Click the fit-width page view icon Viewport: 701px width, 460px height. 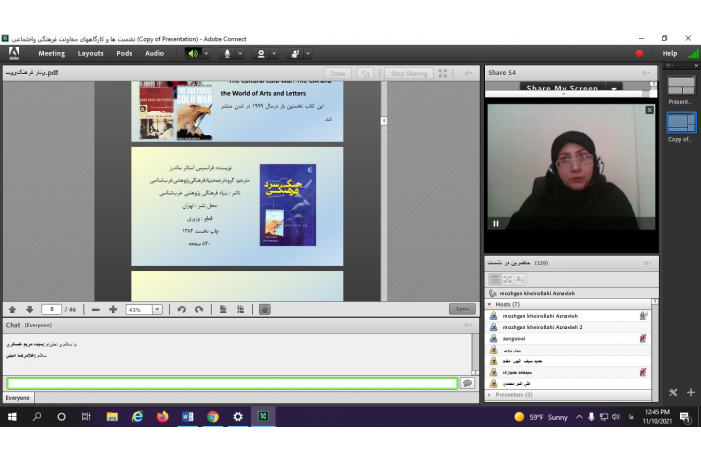click(x=241, y=309)
